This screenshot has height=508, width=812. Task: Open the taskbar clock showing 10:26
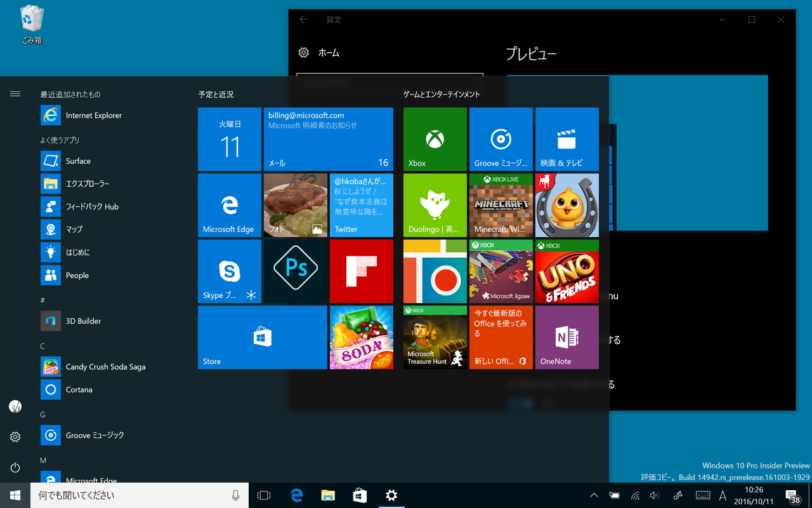(x=754, y=495)
